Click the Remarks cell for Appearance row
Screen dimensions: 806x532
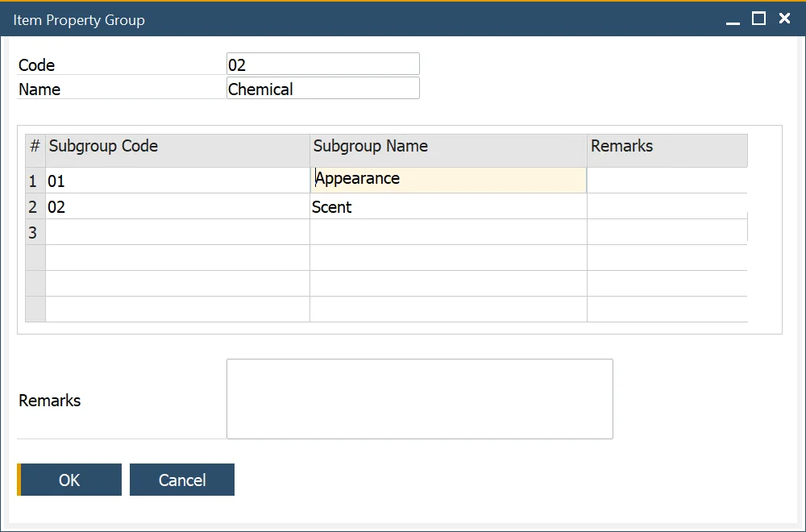[x=667, y=181]
